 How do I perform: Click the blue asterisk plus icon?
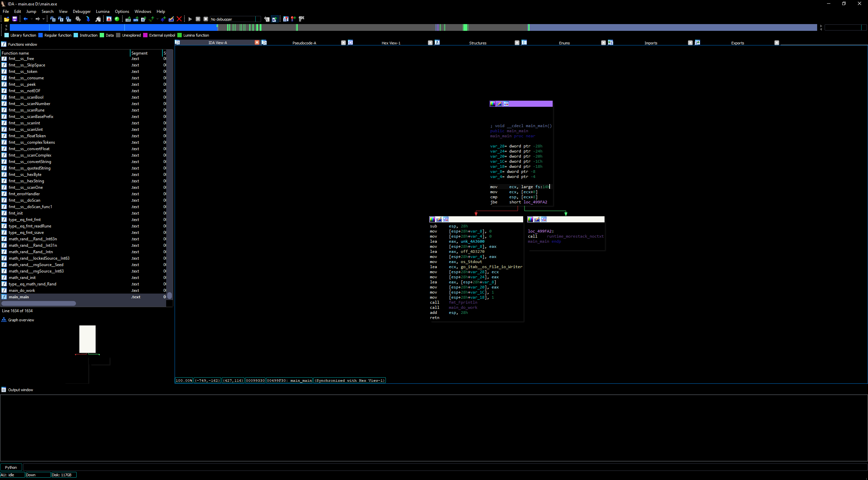point(163,19)
